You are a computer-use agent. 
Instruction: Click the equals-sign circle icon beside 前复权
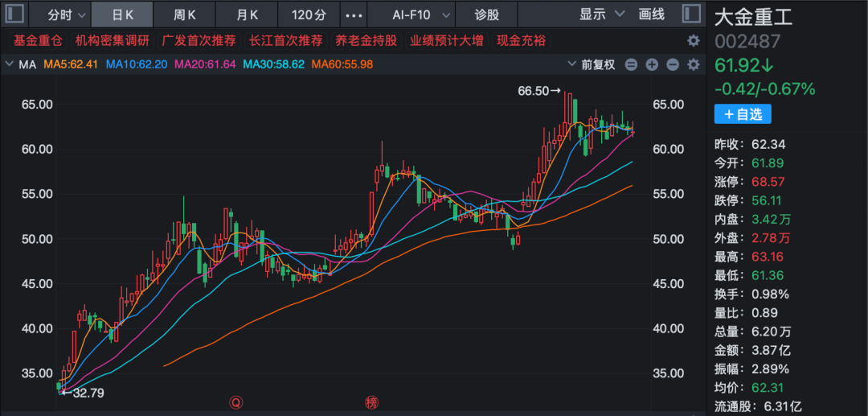[x=631, y=64]
